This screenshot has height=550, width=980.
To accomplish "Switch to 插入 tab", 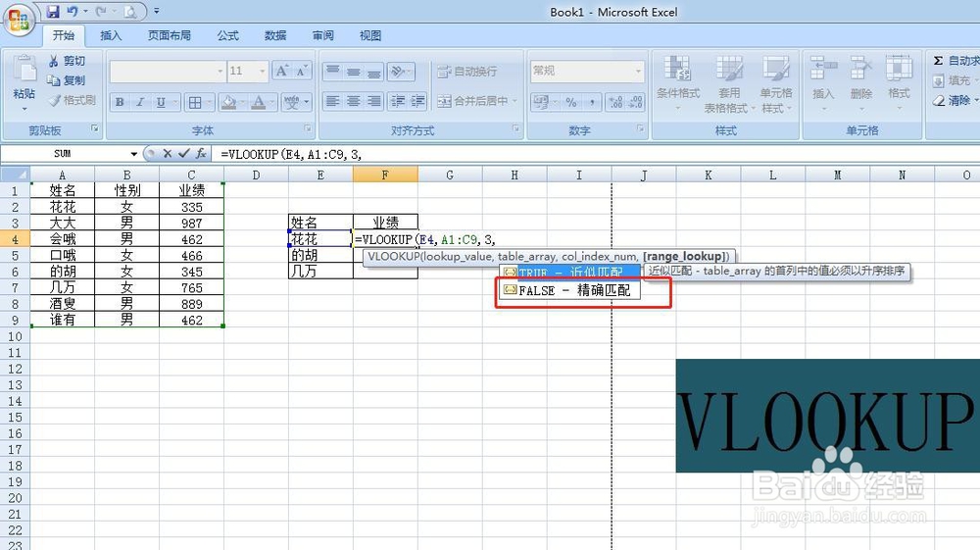I will [x=111, y=35].
